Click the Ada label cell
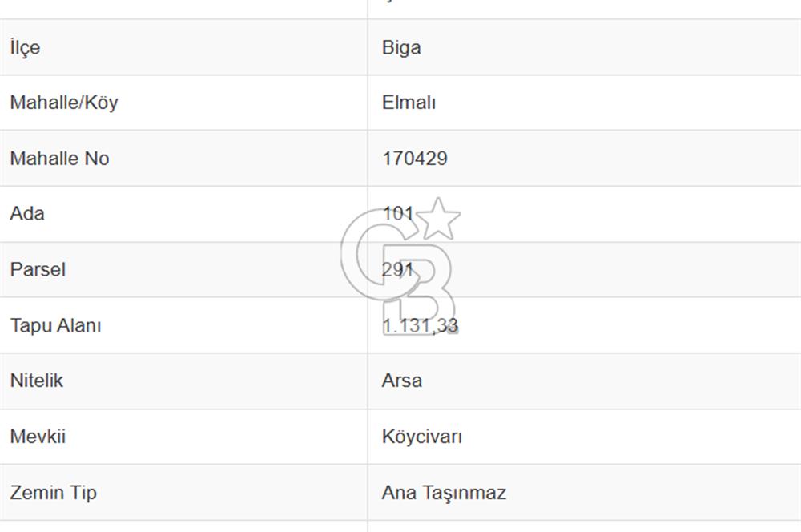Screen dimensions: 801x532 click(x=183, y=214)
